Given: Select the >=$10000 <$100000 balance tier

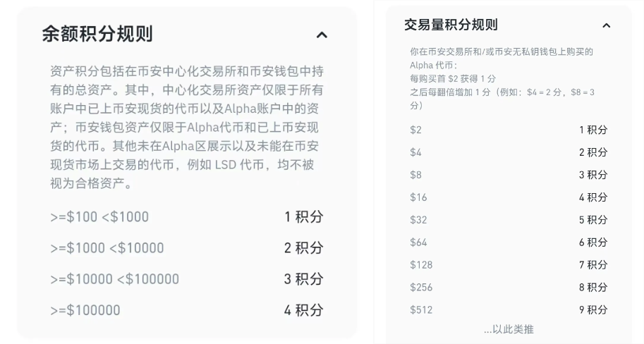Looking at the screenshot, I should [115, 279].
